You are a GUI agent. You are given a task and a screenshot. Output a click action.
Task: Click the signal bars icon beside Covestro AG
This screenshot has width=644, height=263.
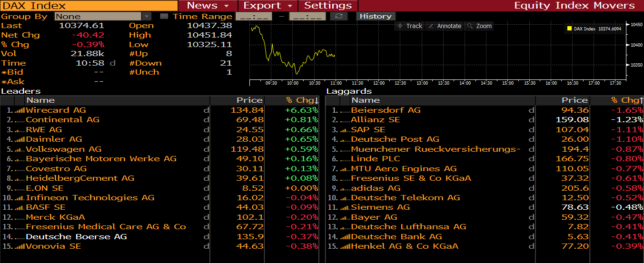point(20,168)
